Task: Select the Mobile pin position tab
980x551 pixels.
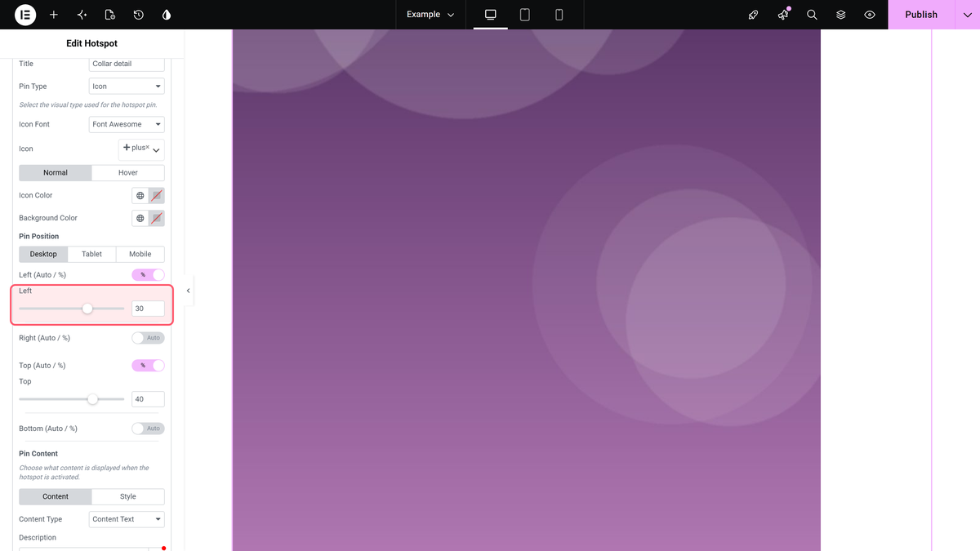Action: pos(140,254)
